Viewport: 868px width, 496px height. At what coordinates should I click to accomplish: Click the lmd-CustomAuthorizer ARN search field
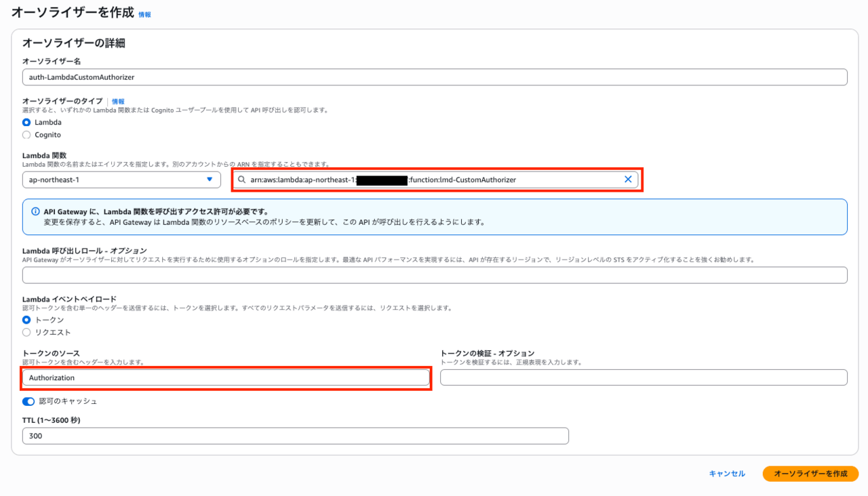click(434, 180)
